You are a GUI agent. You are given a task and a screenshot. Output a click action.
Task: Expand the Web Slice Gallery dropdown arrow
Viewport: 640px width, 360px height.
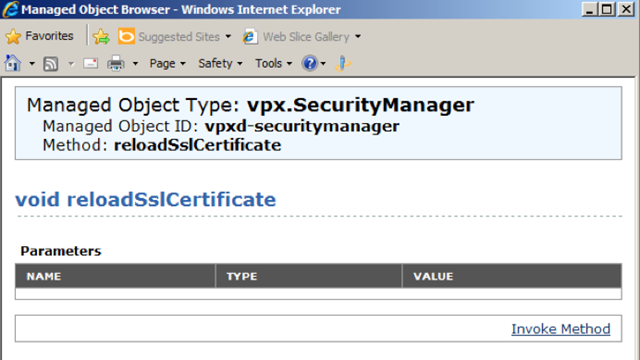(358, 37)
